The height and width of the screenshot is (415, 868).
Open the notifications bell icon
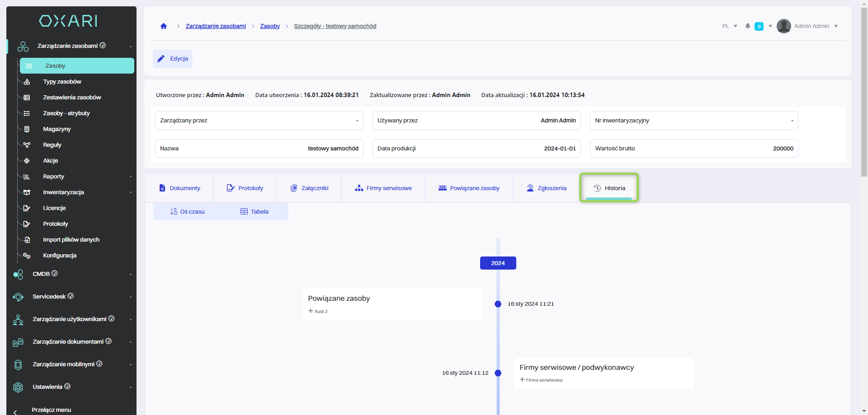[x=748, y=26]
